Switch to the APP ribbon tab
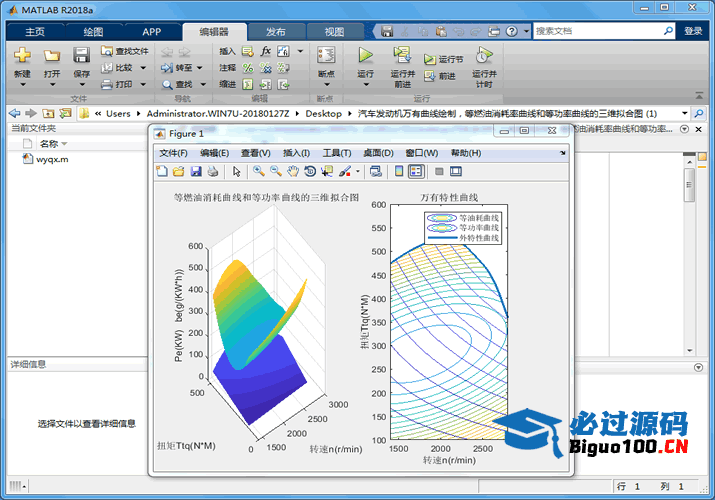Screen dimensions: 715x500 coord(152,31)
